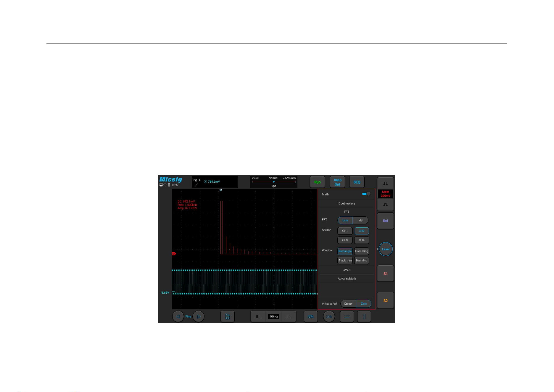Open the FFT section header
554x392 pixels.
(x=347, y=212)
